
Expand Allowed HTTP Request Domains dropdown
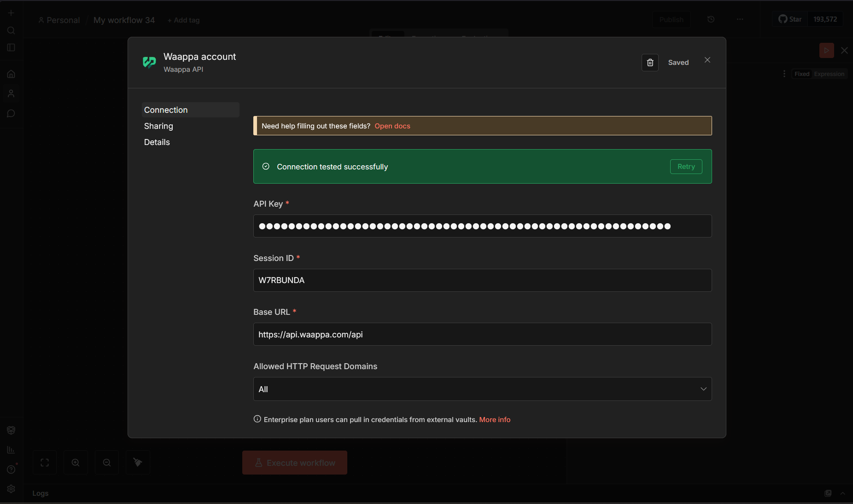[x=482, y=389]
